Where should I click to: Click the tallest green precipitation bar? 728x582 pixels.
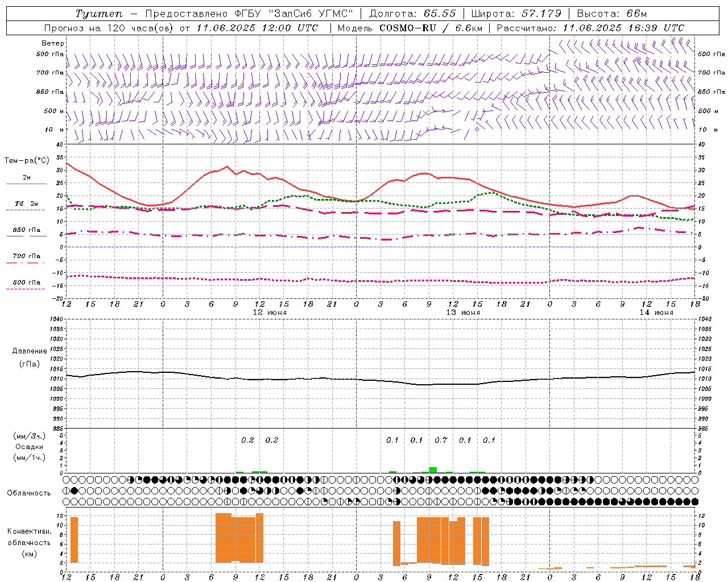coord(433,470)
